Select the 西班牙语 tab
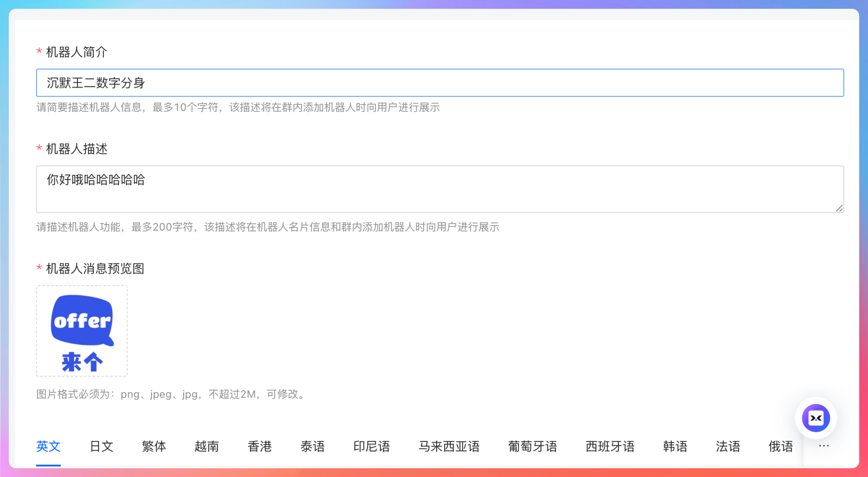Screen dimensions: 868x477 [610, 446]
